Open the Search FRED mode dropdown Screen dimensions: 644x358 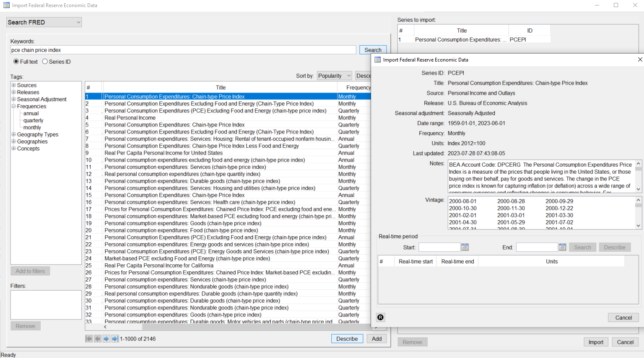tap(44, 22)
